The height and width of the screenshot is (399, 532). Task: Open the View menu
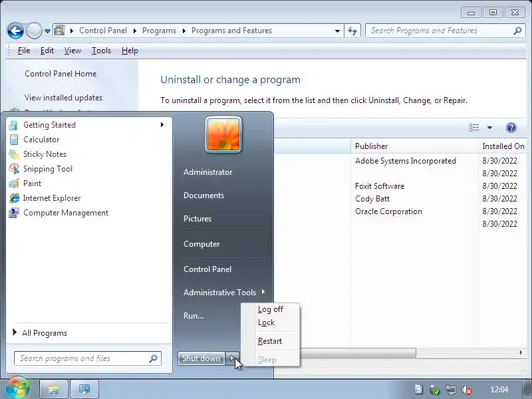[72, 51]
